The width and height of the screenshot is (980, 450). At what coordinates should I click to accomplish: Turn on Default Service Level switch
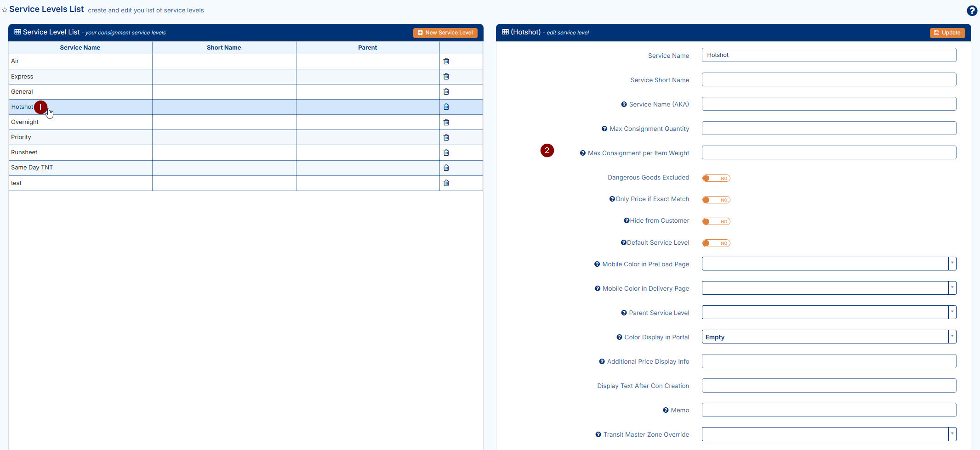click(x=716, y=243)
